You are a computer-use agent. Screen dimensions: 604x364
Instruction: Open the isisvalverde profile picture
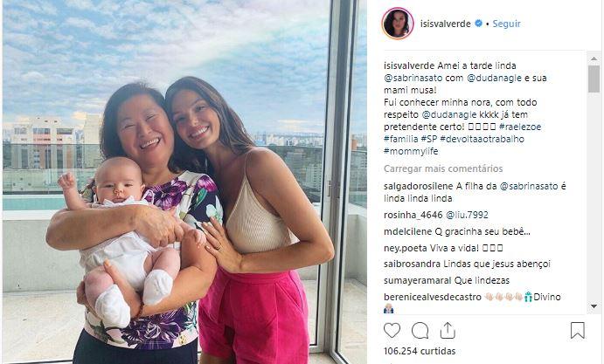[398, 24]
